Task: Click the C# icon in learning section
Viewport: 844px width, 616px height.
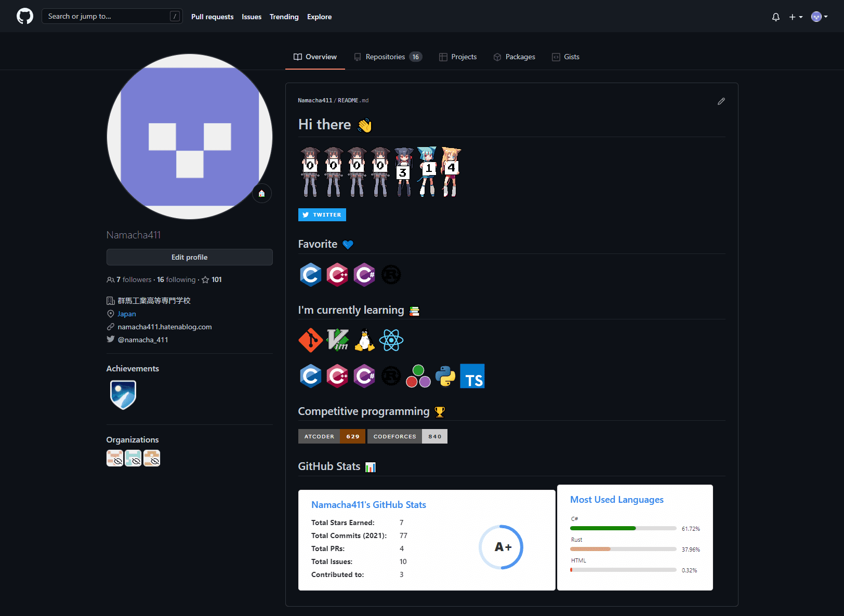Action: pos(364,376)
